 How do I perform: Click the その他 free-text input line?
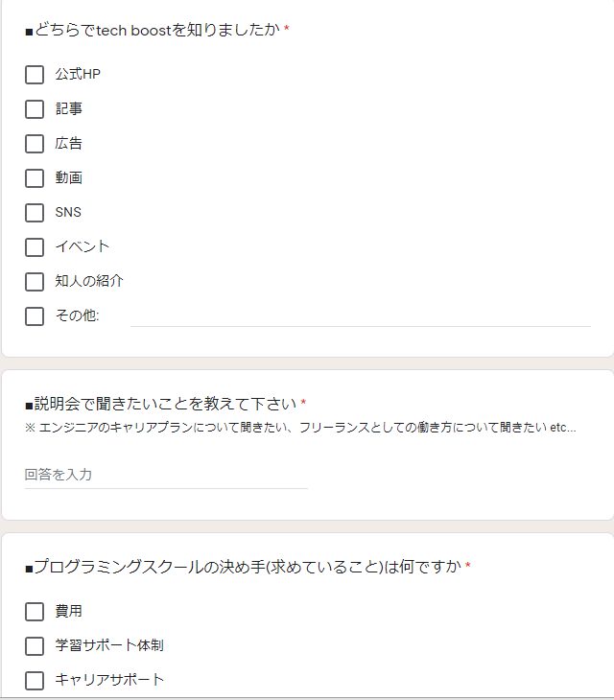tap(360, 316)
